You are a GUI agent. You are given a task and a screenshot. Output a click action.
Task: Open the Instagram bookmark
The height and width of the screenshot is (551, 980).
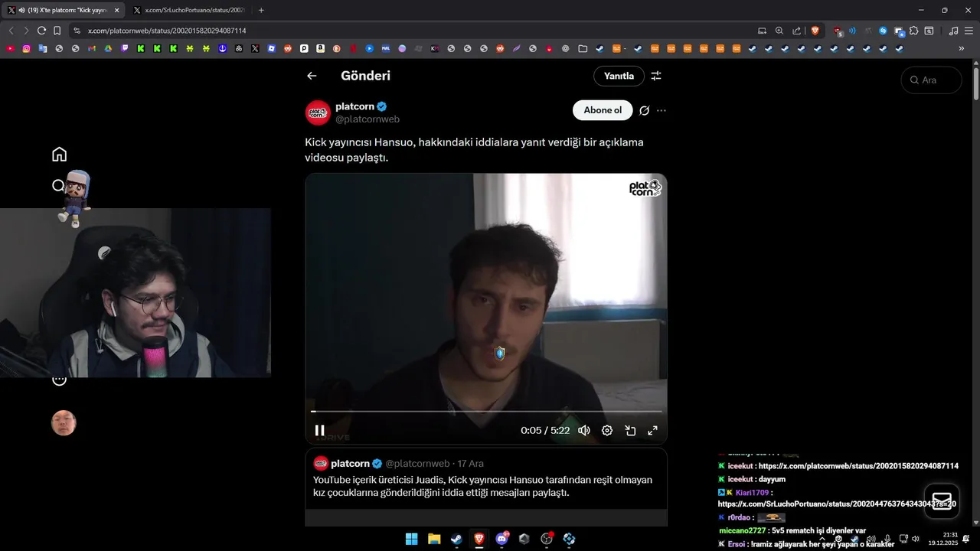[x=26, y=48]
